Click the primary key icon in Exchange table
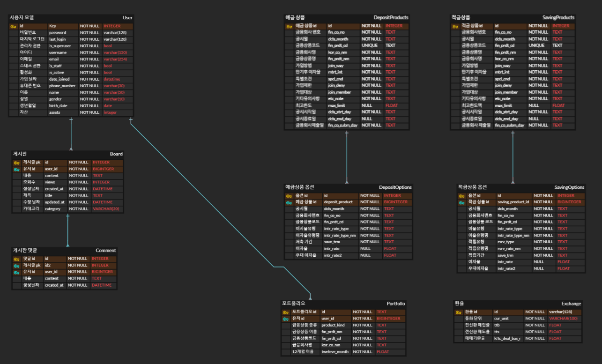602x364 pixels. tap(458, 312)
